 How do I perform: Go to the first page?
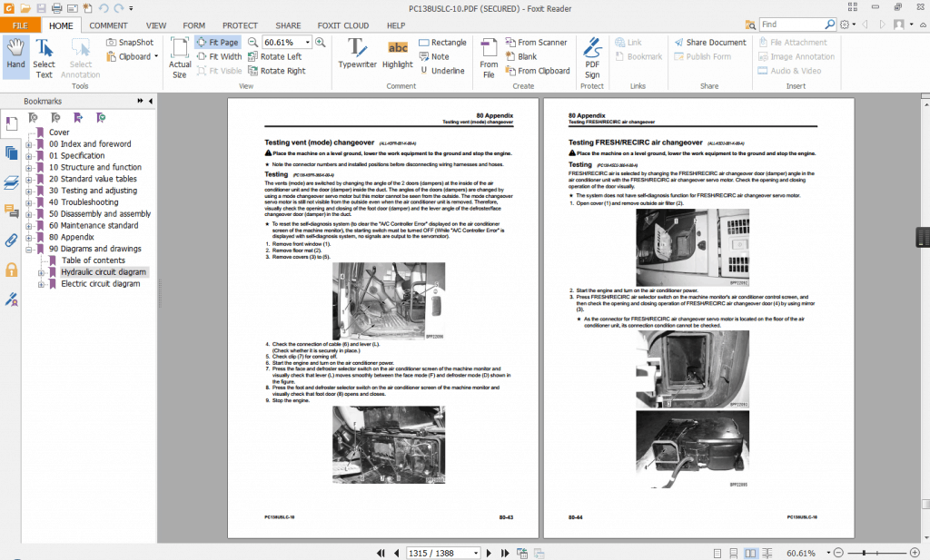pyautogui.click(x=381, y=553)
